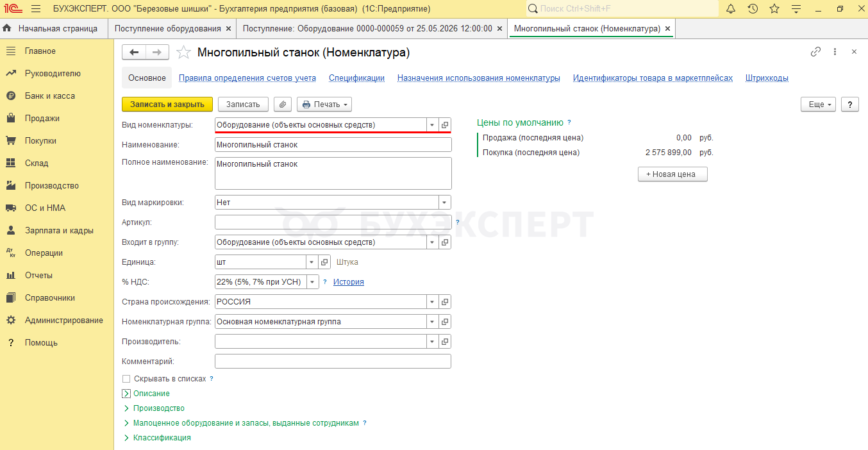
Task: Open Покупки section in sidebar
Action: click(40, 141)
